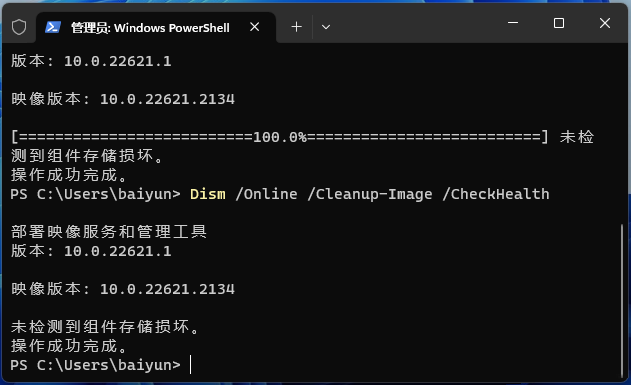Click the /CheckHealth parameter text
This screenshot has height=385, width=631.
pos(496,194)
